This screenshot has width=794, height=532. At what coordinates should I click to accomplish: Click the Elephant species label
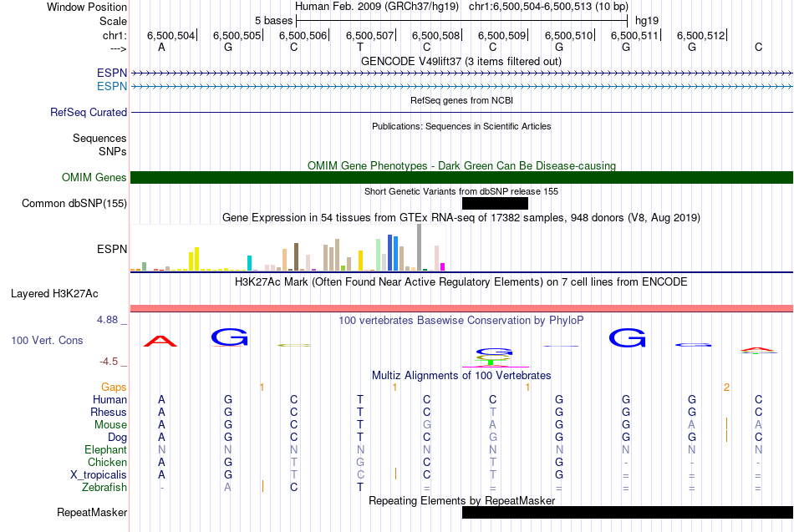pyautogui.click(x=105, y=450)
